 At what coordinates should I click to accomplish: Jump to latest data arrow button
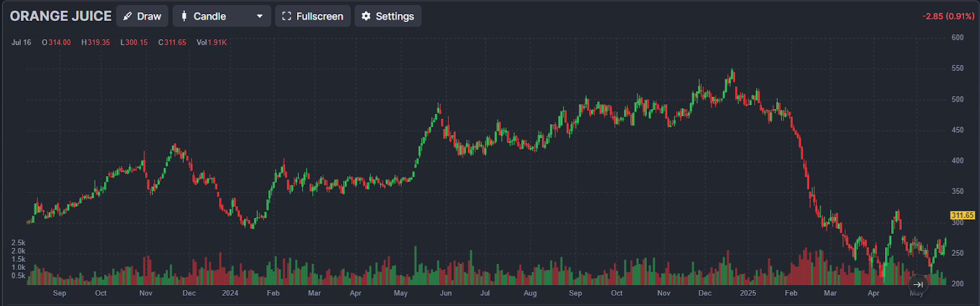point(918,285)
